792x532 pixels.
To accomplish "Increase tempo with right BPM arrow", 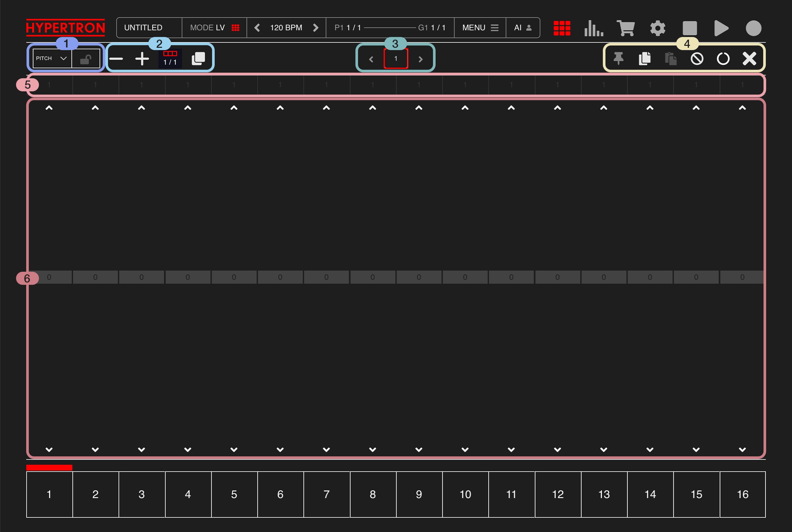I will point(315,28).
